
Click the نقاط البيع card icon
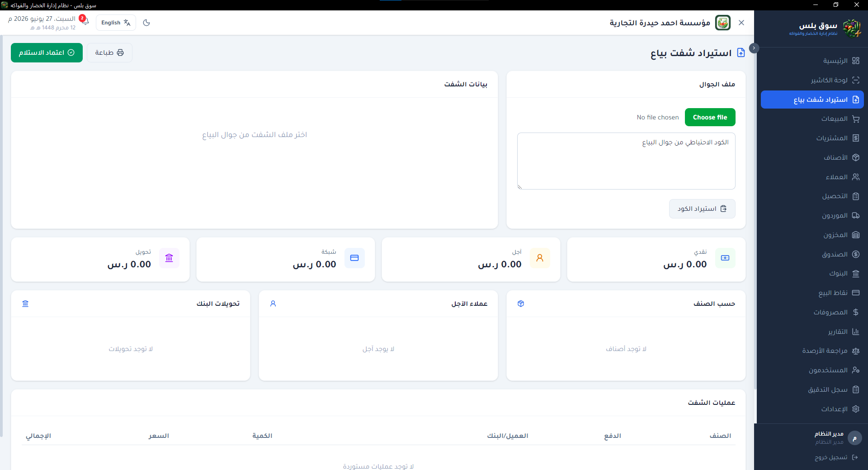(855, 293)
